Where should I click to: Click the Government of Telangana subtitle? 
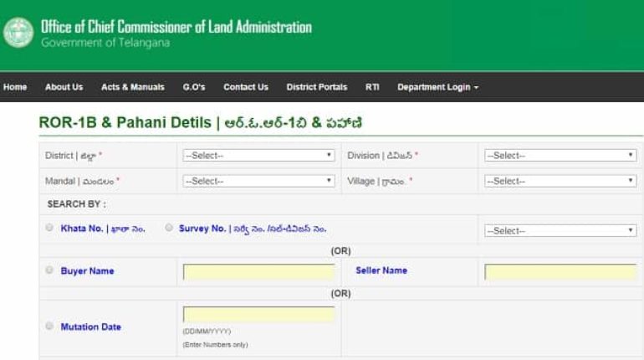click(x=105, y=43)
